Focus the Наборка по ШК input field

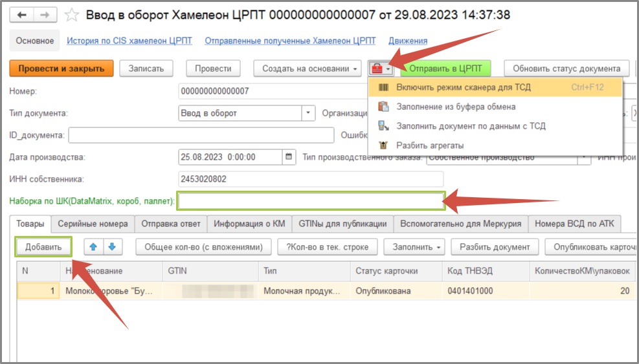click(x=311, y=200)
